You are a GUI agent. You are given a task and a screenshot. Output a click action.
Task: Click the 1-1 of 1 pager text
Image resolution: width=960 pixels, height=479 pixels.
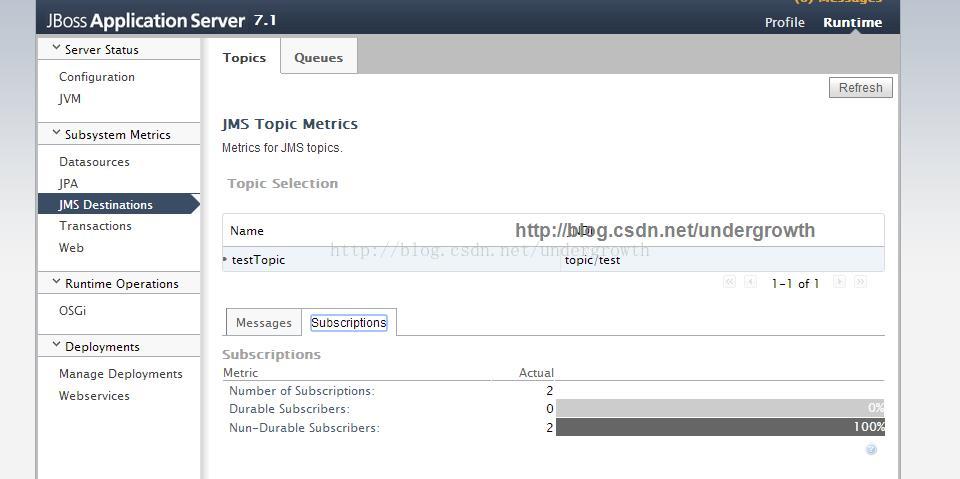click(795, 283)
